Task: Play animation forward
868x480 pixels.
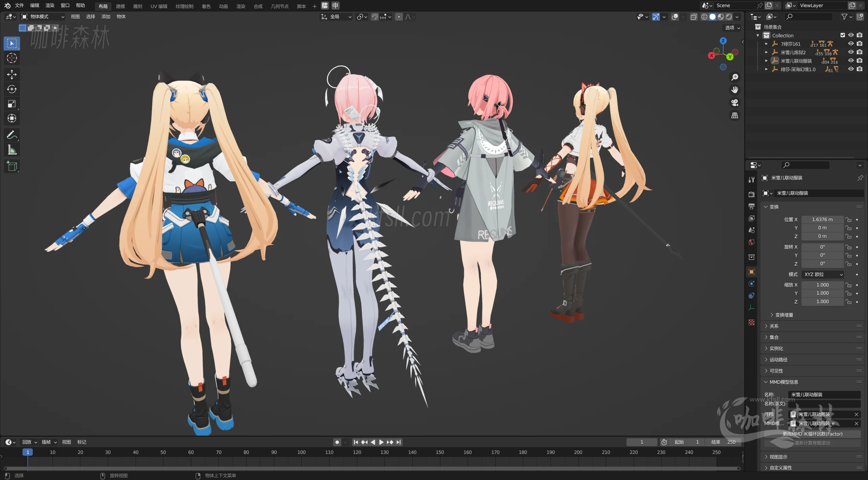Action: [381, 442]
